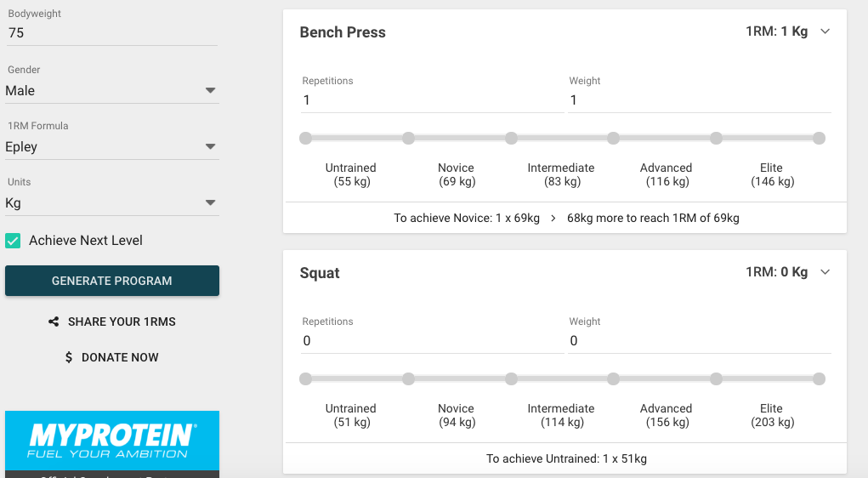Click the Bench Press Repetitions field
Viewport: 868px width, 478px height.
click(x=433, y=100)
